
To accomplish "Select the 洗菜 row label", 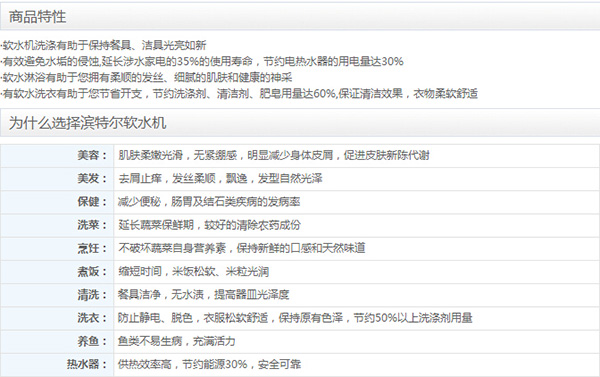I will click(92, 225).
